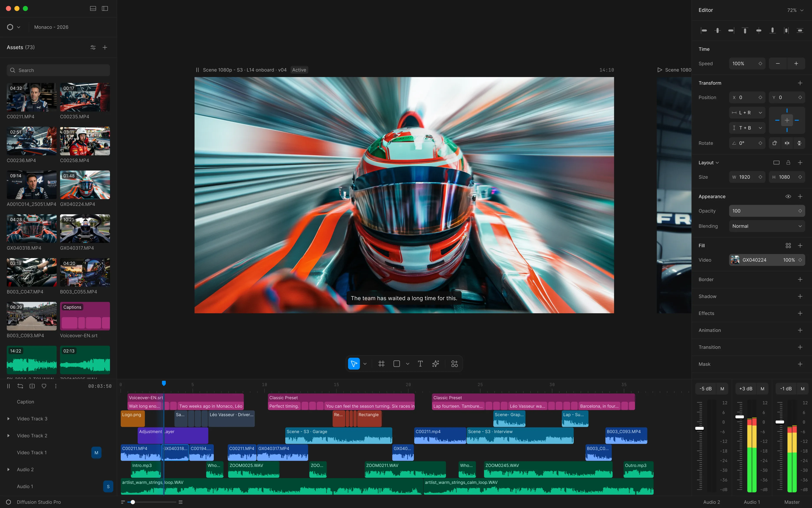Decrease speed with minus button
The width and height of the screenshot is (812, 508).
[778, 63]
